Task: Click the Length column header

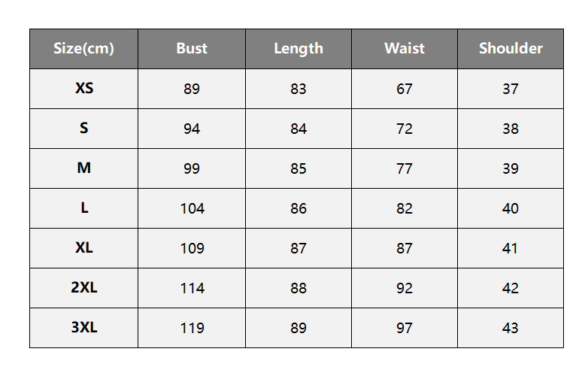Action: coord(299,49)
